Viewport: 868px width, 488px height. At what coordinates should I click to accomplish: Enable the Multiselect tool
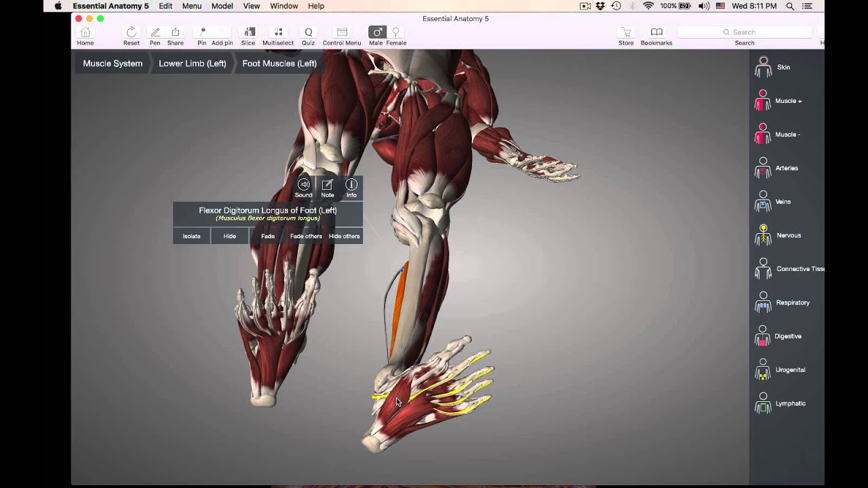tap(278, 36)
